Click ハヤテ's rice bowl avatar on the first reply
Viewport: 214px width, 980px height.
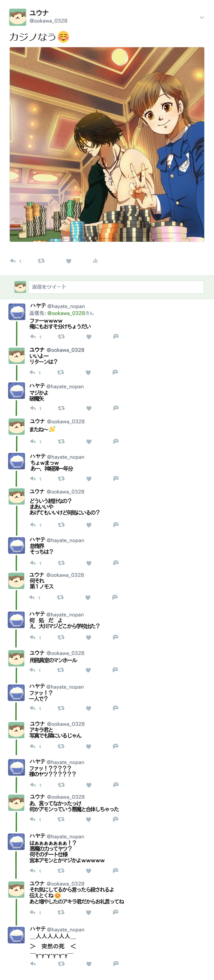pos(17,312)
